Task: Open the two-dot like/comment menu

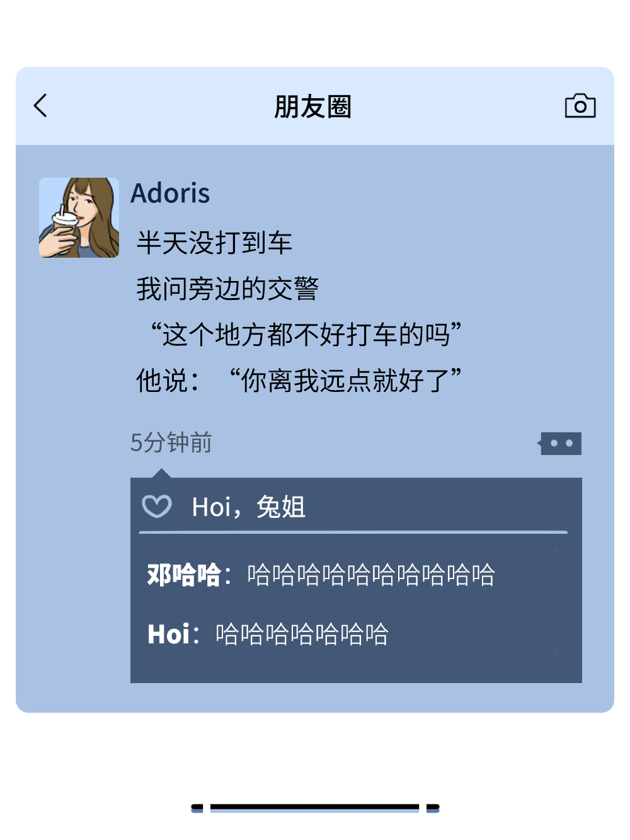Action: click(x=560, y=444)
